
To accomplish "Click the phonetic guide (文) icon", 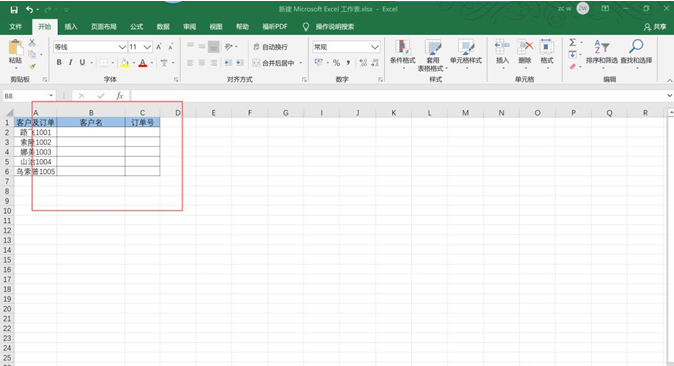I will tap(164, 63).
